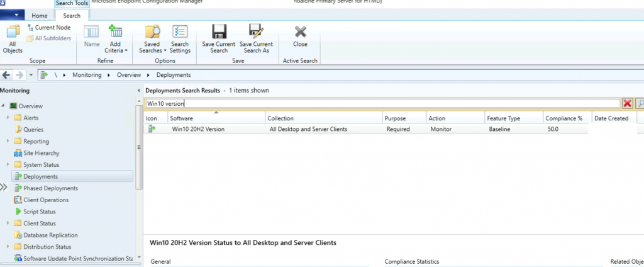
Task: Click Save Current Search
Action: click(218, 40)
